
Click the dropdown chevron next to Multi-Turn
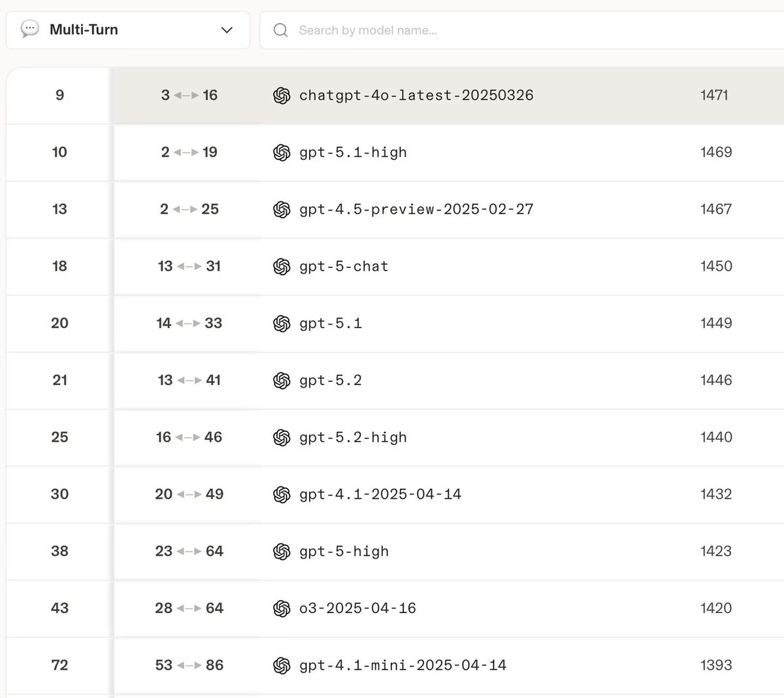click(227, 30)
